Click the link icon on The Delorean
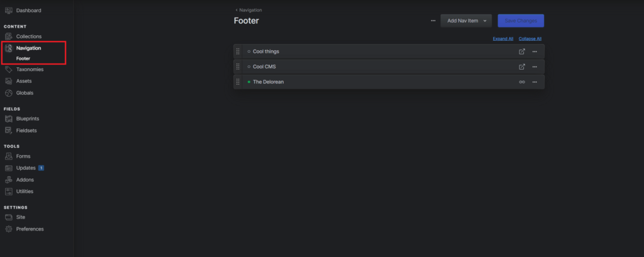The image size is (644, 257). point(521,82)
